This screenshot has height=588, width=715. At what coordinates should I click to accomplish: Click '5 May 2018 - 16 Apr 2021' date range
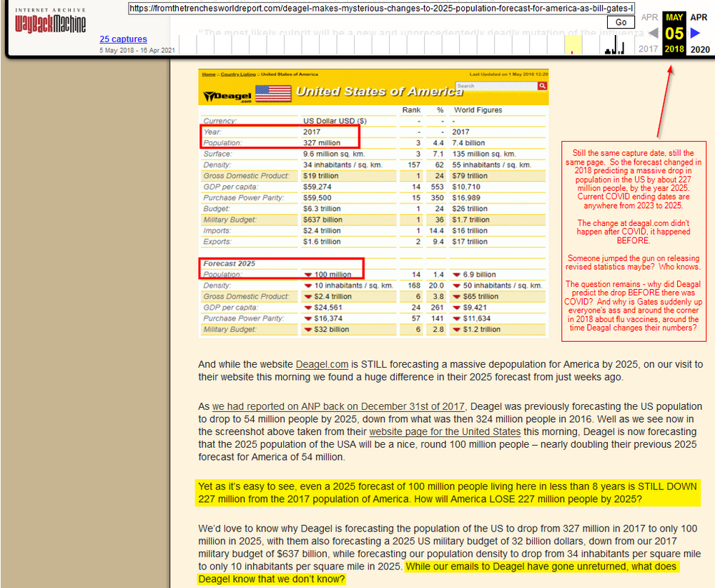point(137,50)
